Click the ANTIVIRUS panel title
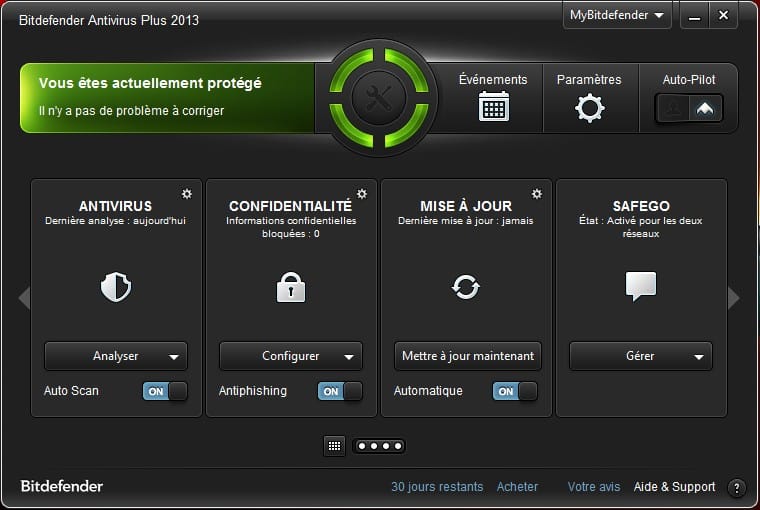 (x=115, y=206)
